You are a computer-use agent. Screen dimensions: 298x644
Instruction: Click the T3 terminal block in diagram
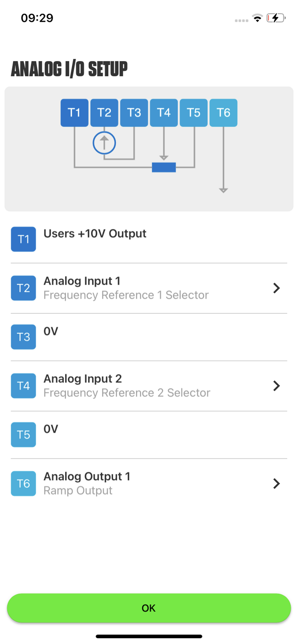134,113
